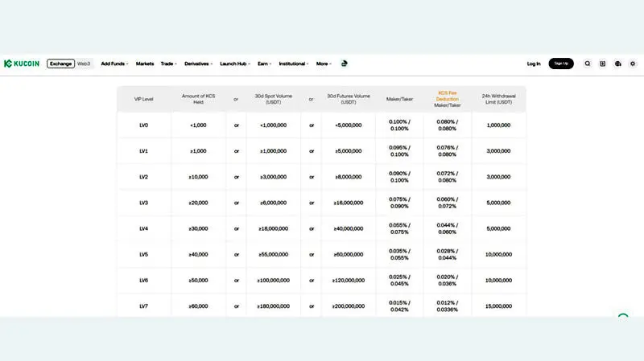Image resolution: width=644 pixels, height=361 pixels.
Task: Open the Markets page
Action: pyautogui.click(x=145, y=64)
